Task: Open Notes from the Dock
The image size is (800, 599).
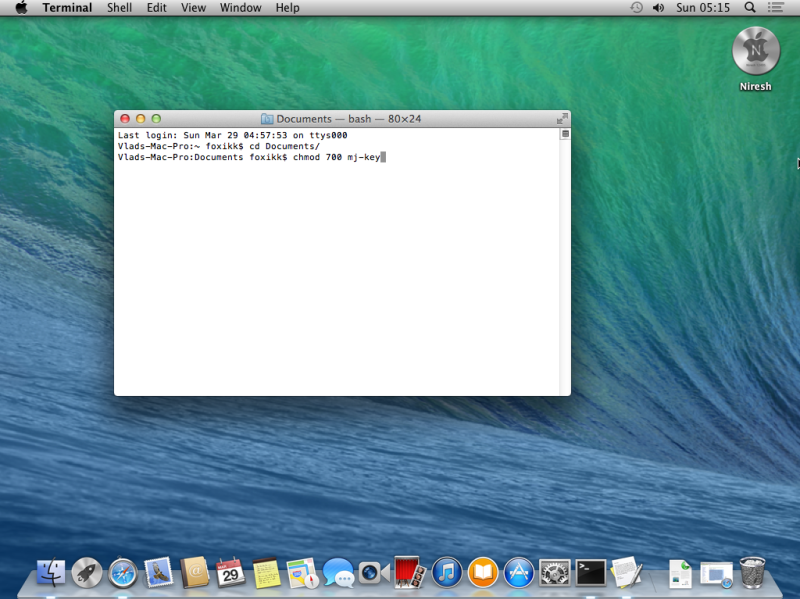Action: pos(266,572)
